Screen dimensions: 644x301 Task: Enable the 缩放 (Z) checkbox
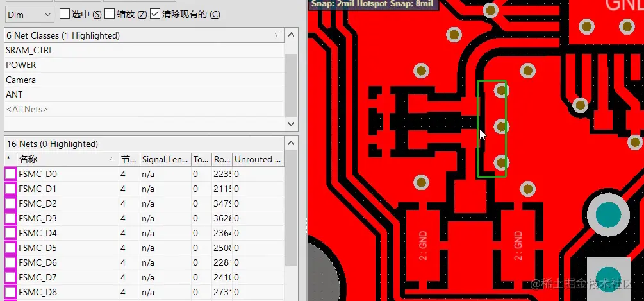[x=109, y=14]
